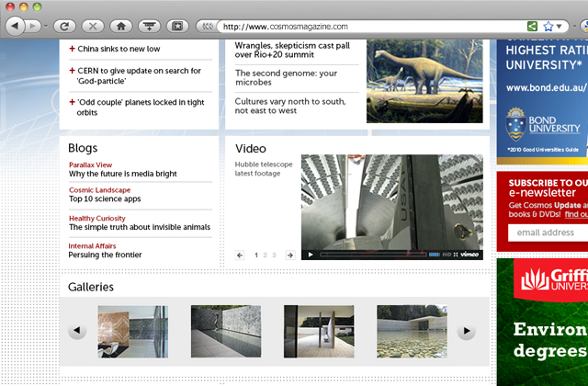Follow 'find out' link in newsletter box
Screen dimensions: 588x386
click(x=576, y=214)
